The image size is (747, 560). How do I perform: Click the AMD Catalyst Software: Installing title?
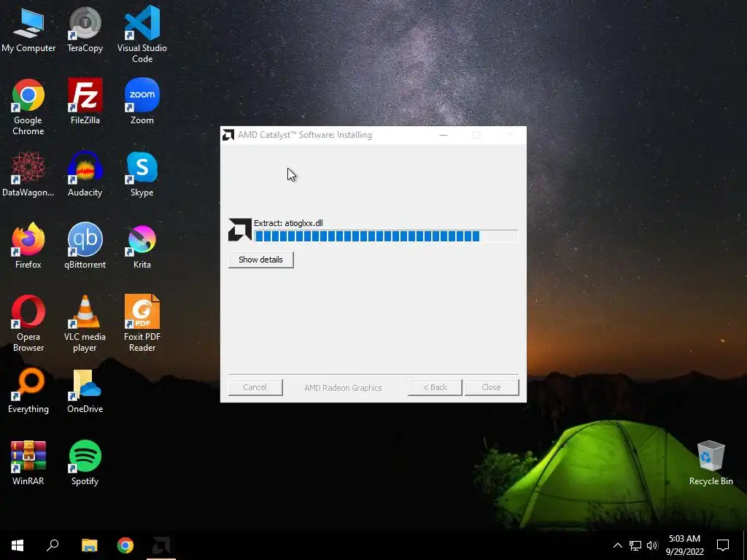(305, 135)
